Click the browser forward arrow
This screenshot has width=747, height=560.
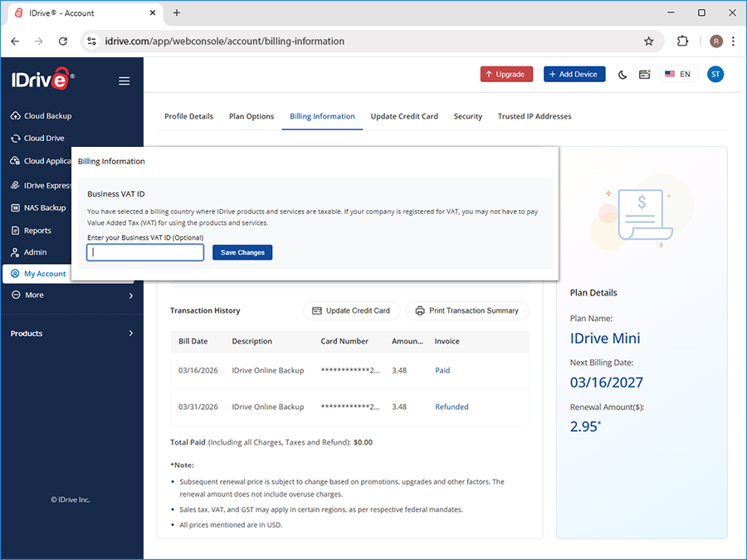(x=38, y=41)
